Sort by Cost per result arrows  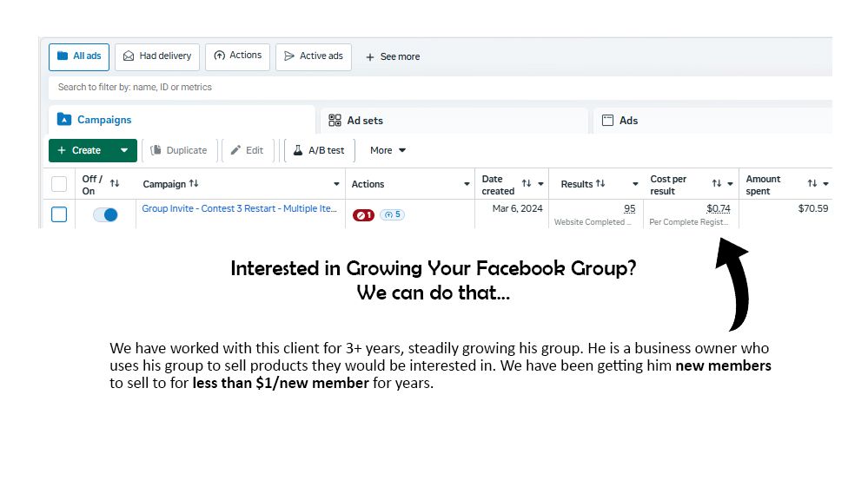point(717,184)
